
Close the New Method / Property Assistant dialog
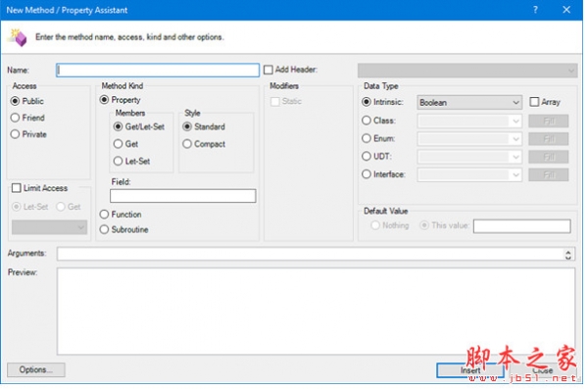click(x=566, y=10)
